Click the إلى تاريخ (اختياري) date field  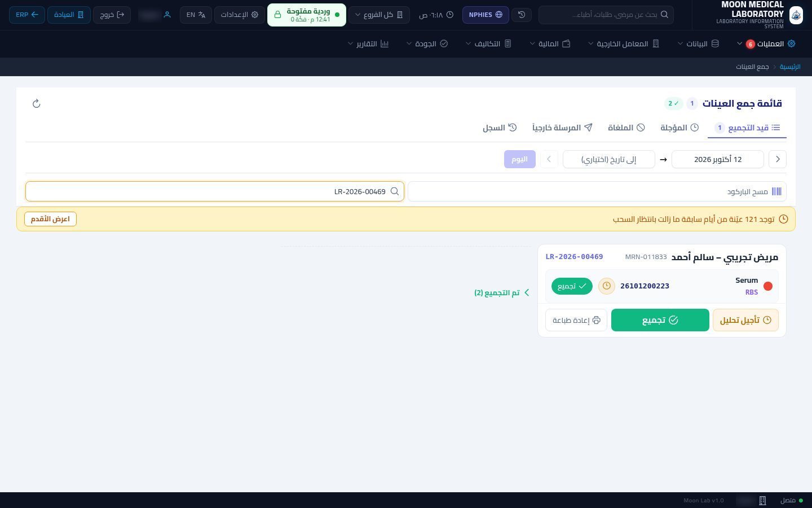[608, 159]
